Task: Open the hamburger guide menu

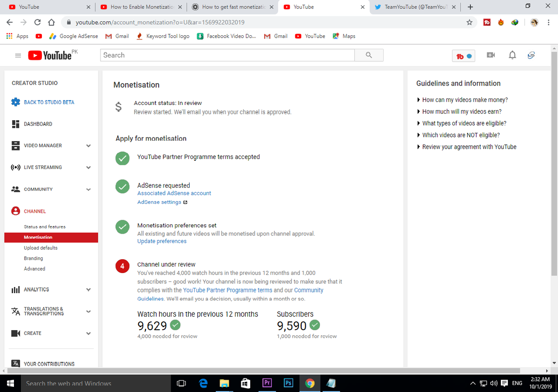Action: coord(18,55)
